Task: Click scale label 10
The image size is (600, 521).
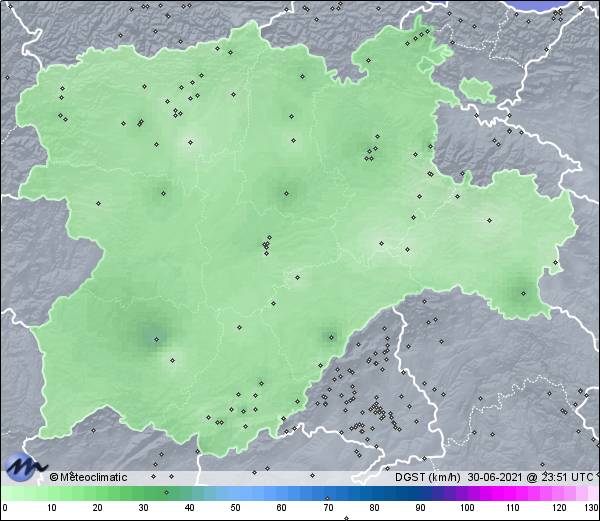Action: click(52, 508)
